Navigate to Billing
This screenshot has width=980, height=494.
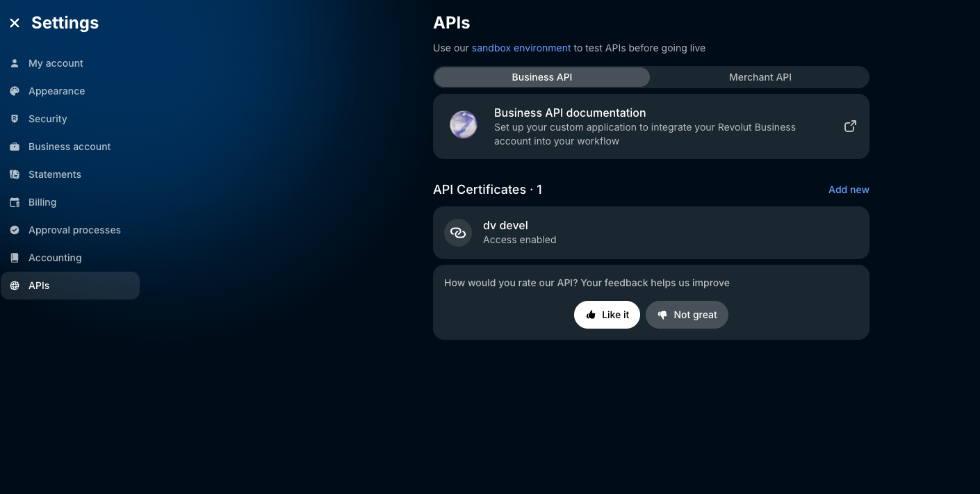[70, 202]
